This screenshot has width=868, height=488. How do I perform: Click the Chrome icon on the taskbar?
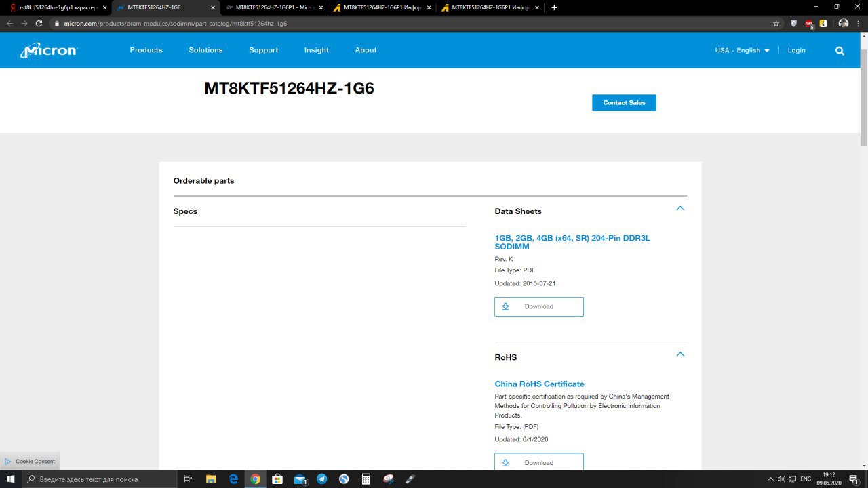(x=256, y=479)
